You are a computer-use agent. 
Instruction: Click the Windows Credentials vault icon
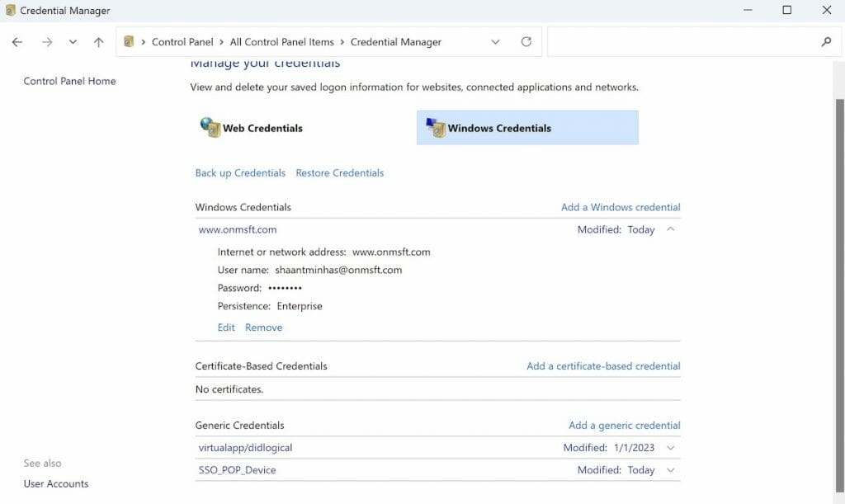tap(434, 127)
